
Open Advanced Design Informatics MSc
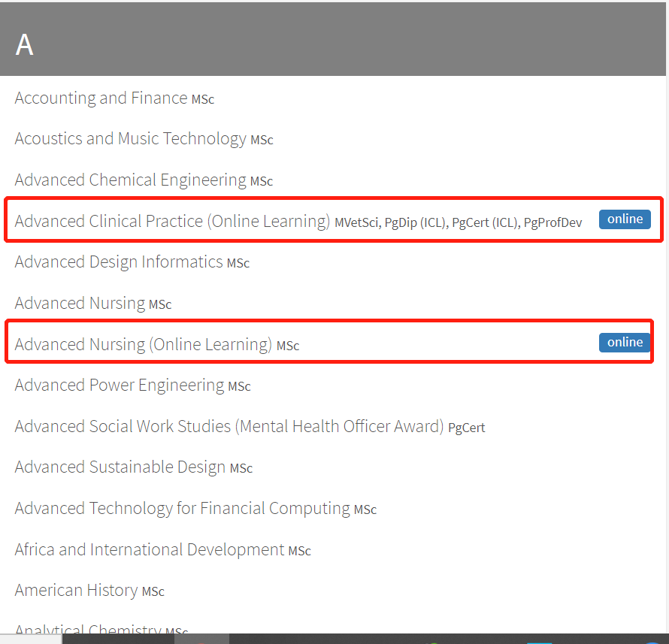(132, 262)
